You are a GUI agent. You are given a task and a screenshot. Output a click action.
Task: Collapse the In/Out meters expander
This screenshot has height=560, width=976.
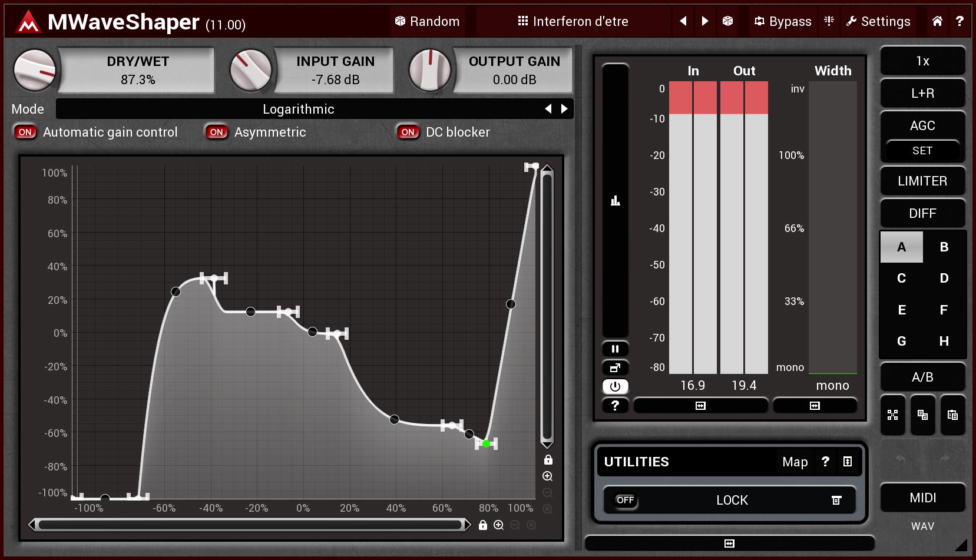tap(700, 406)
